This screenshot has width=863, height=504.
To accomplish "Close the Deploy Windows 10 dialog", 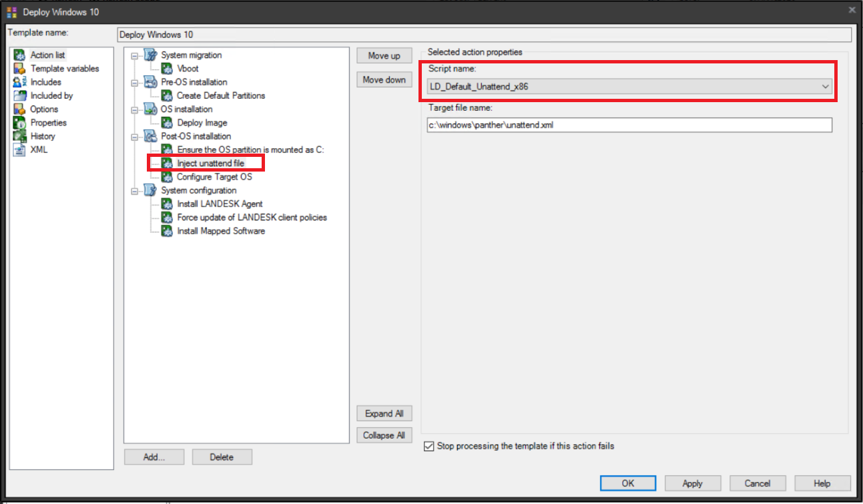I will pos(851,10).
